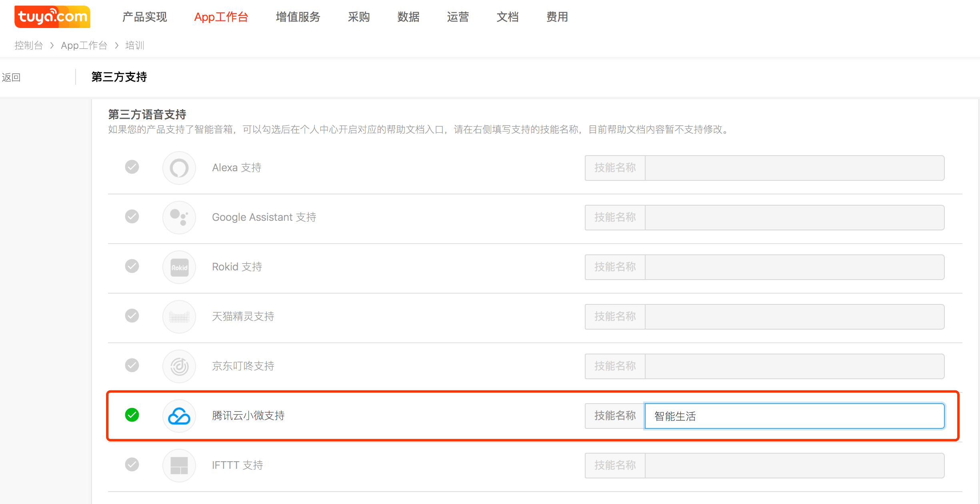Open the App工作台 menu
The height and width of the screenshot is (504, 980).
[x=221, y=17]
